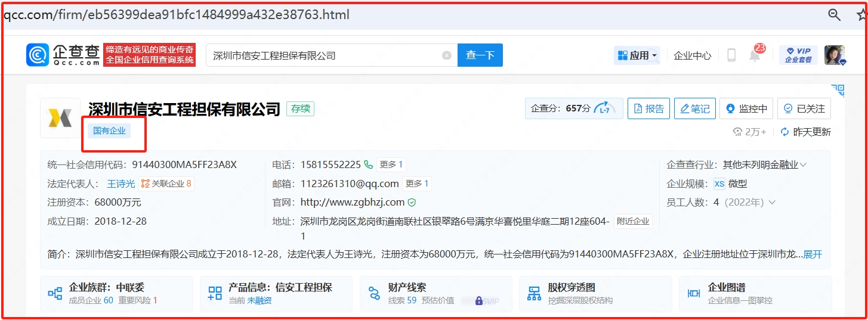Screen dimensions: 868x320
Task: Click the company title 深圳市信安工程担保有限公司
Action: click(x=184, y=109)
